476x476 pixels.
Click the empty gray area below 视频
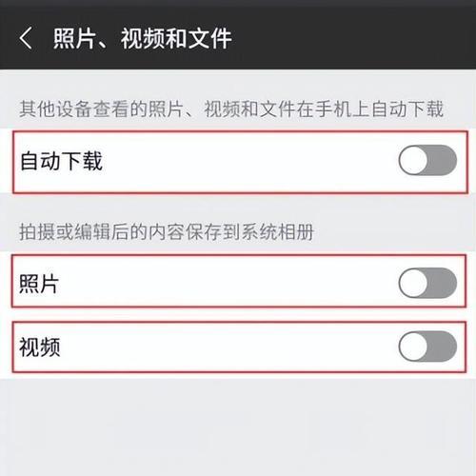click(238, 426)
